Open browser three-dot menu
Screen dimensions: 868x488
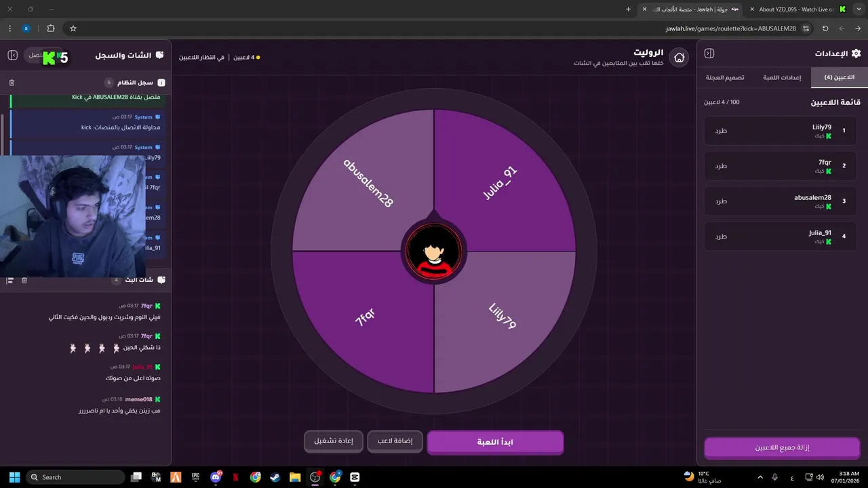9,28
